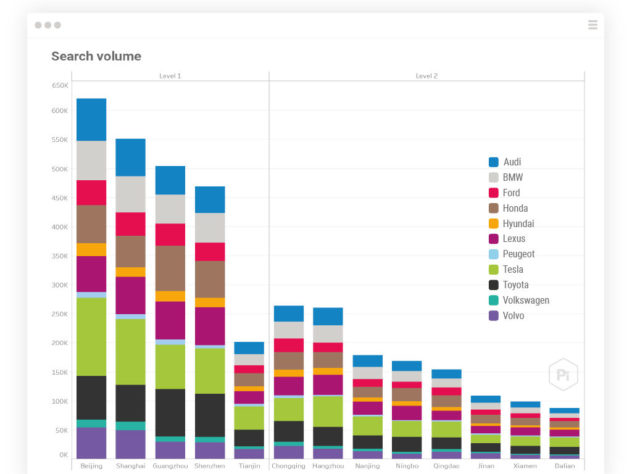
Task: Click the Chongqing axis label
Action: pyautogui.click(x=289, y=466)
